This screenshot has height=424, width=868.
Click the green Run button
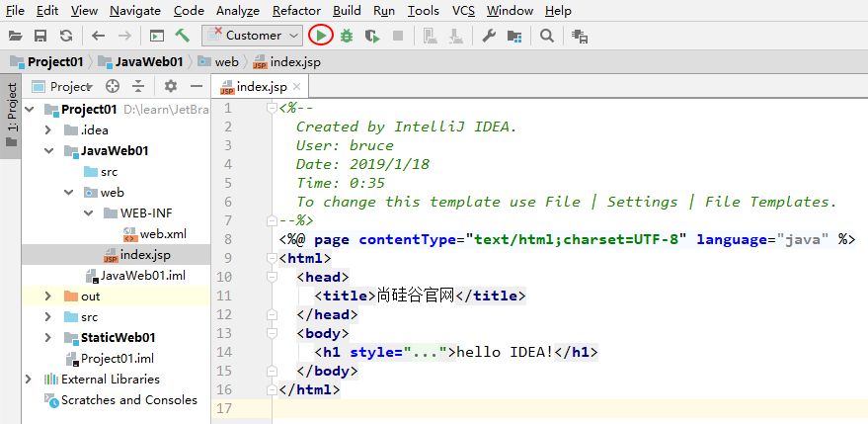pos(321,36)
